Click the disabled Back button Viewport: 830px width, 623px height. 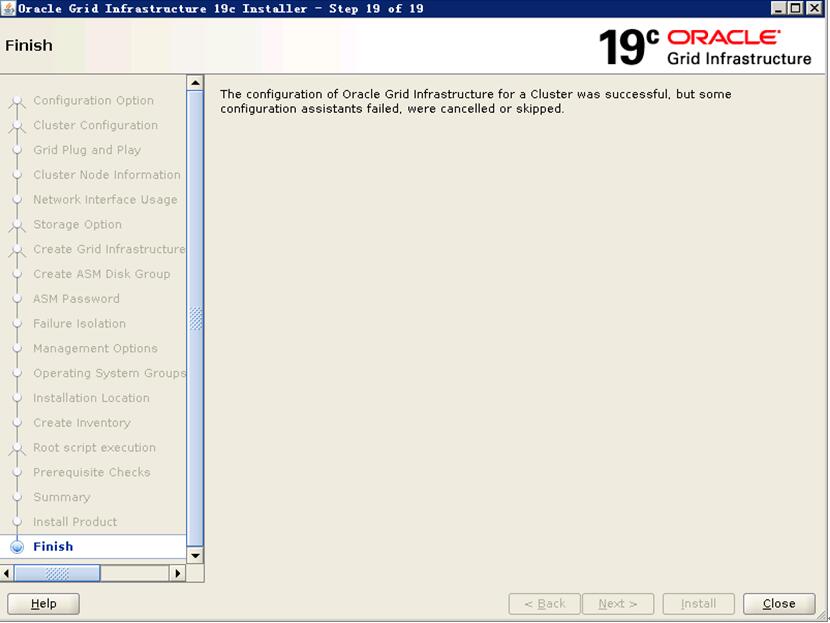544,603
